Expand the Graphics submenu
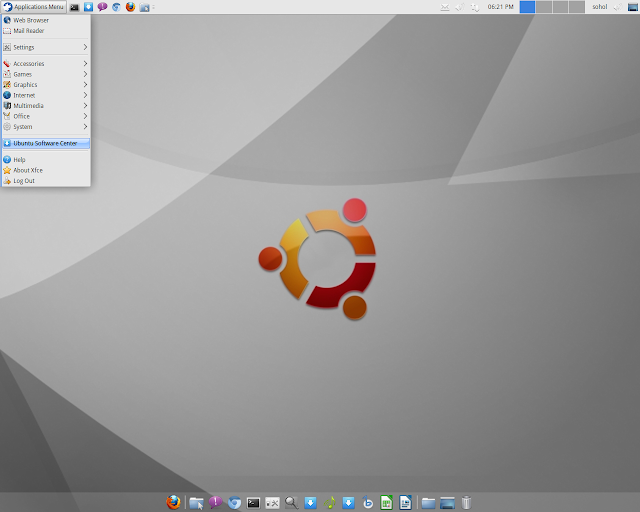This screenshot has height=512, width=640. coord(46,85)
